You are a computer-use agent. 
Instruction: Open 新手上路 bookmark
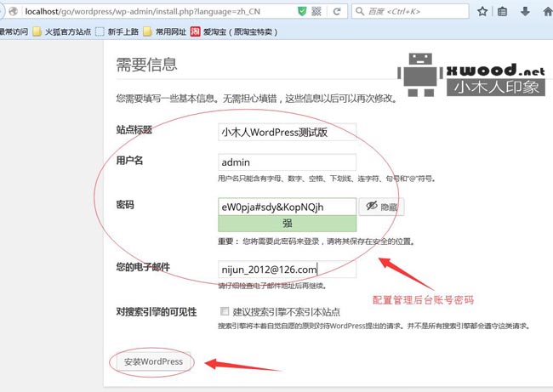click(x=117, y=31)
